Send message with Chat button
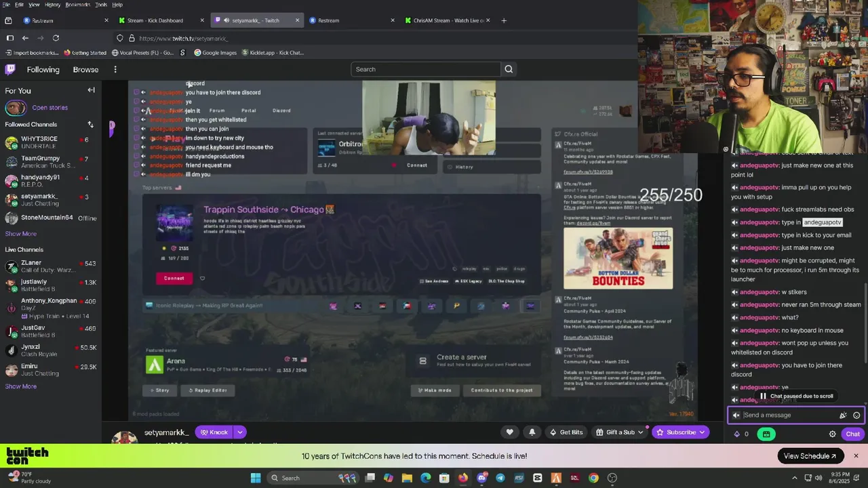This screenshot has width=868, height=488. click(x=852, y=434)
